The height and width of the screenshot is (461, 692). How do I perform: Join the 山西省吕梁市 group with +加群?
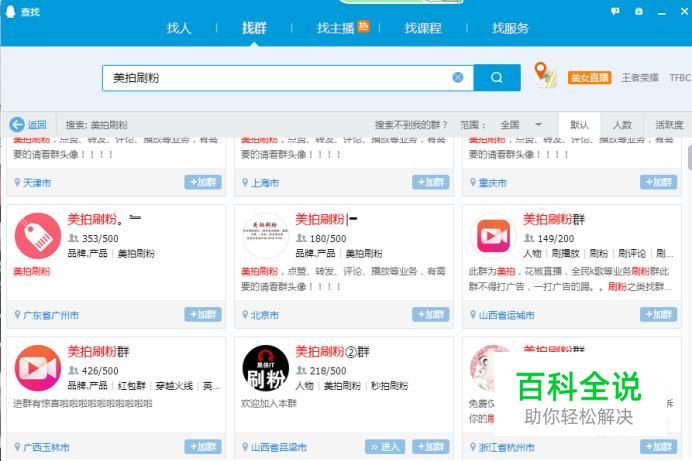431,447
